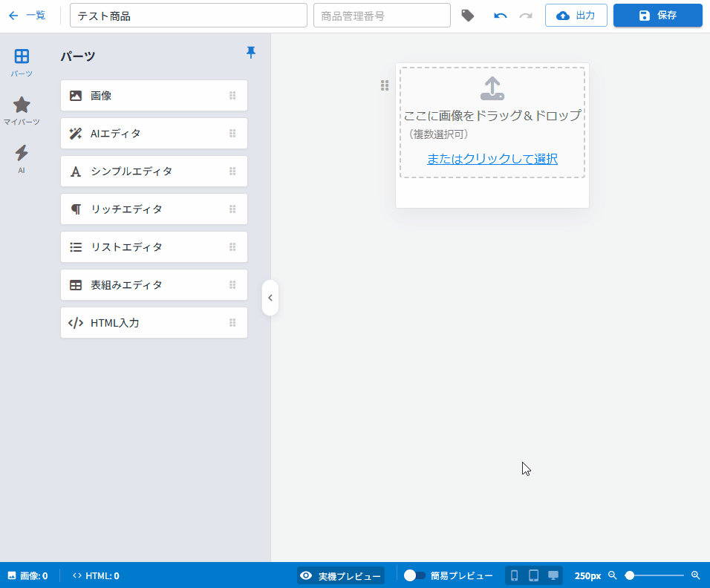Click the zoom-in magnifier icon
The height and width of the screenshot is (588, 710).
[696, 575]
